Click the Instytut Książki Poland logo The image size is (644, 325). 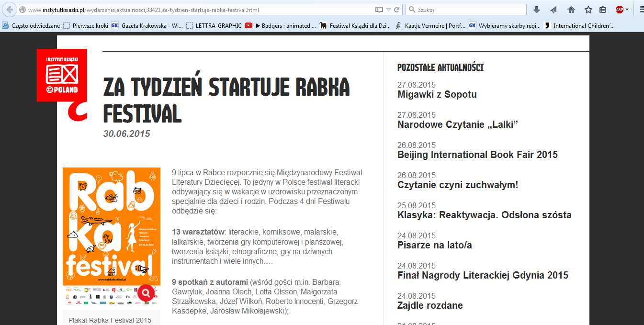62,75
